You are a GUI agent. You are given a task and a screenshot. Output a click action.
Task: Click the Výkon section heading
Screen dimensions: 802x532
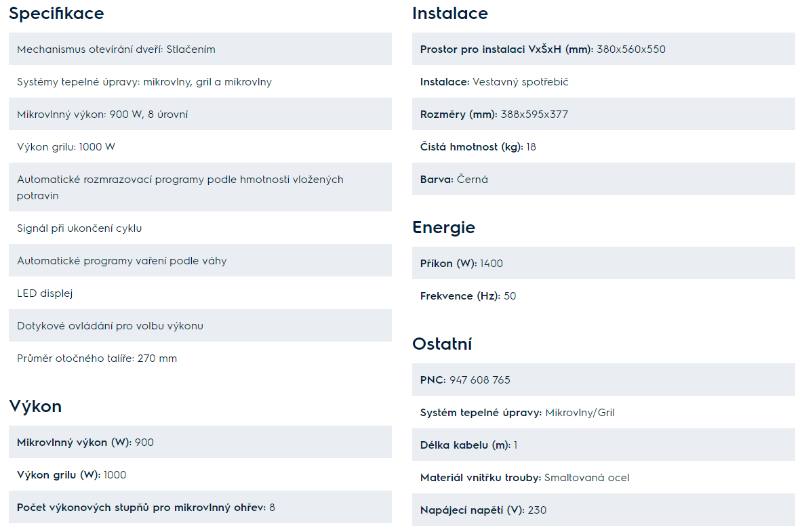click(x=35, y=406)
